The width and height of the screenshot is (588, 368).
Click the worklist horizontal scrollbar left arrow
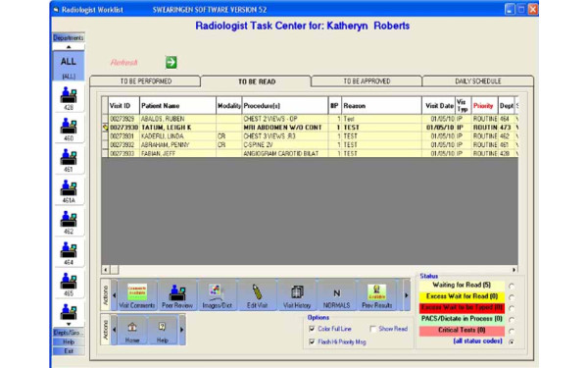(x=106, y=270)
